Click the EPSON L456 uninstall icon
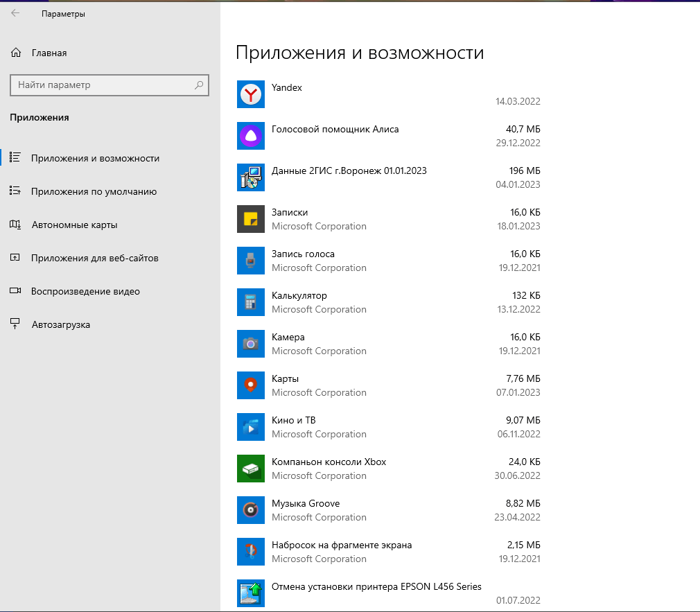This screenshot has width=700, height=612. (x=250, y=593)
